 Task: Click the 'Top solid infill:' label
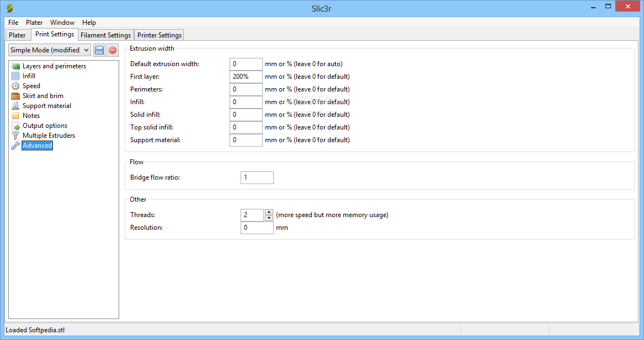tap(152, 127)
